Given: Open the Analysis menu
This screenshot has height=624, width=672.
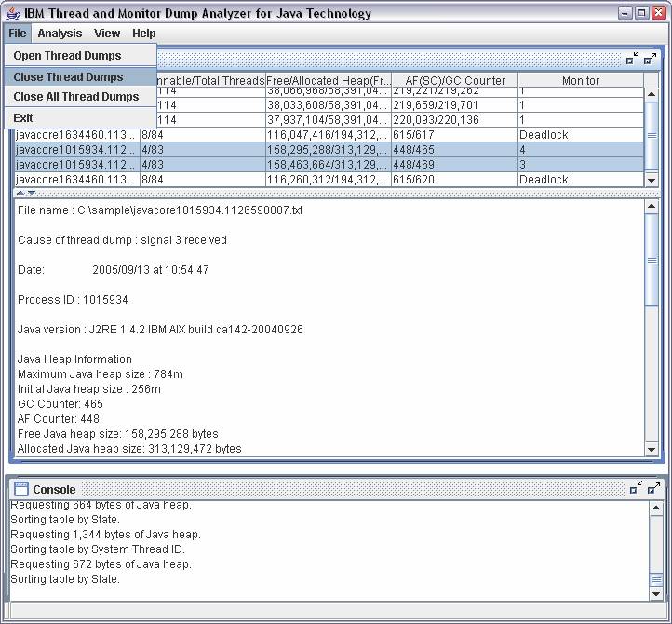Looking at the screenshot, I should 60,34.
